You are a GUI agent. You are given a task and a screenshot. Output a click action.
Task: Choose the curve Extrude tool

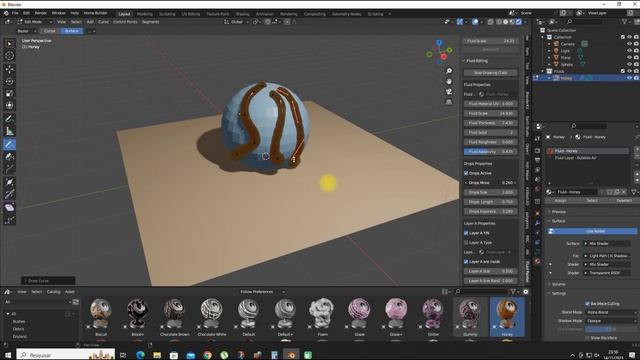click(x=9, y=169)
